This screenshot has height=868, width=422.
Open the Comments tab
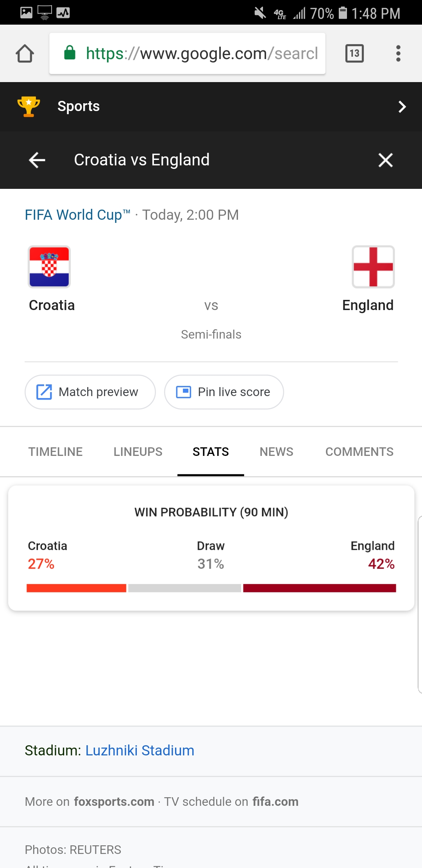[x=359, y=452]
